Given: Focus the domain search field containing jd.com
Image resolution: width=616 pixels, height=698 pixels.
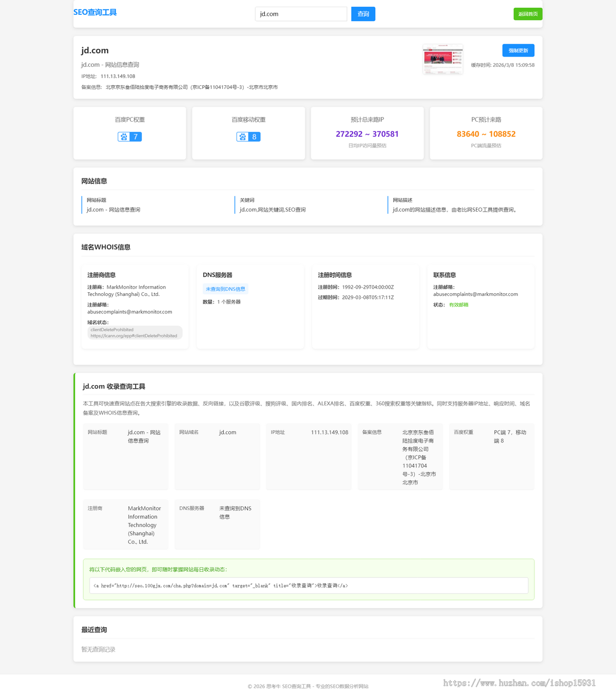Looking at the screenshot, I should 301,14.
